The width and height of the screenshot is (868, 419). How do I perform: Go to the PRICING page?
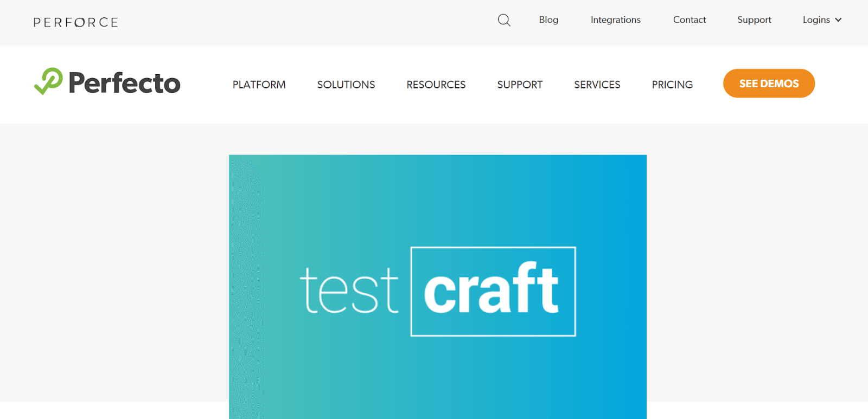(x=672, y=85)
